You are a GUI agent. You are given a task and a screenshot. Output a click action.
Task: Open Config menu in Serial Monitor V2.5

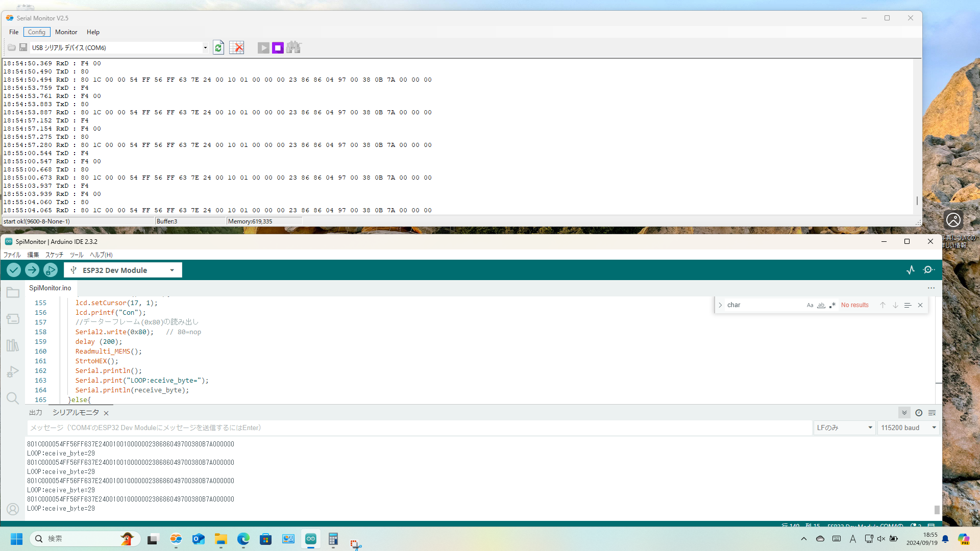pos(37,32)
